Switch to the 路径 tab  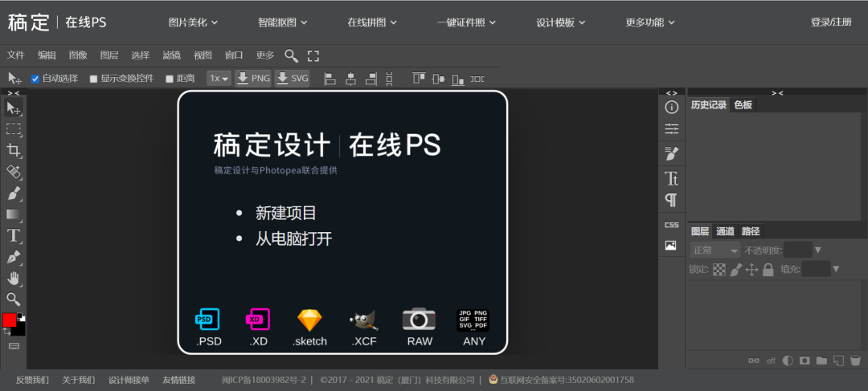[750, 231]
